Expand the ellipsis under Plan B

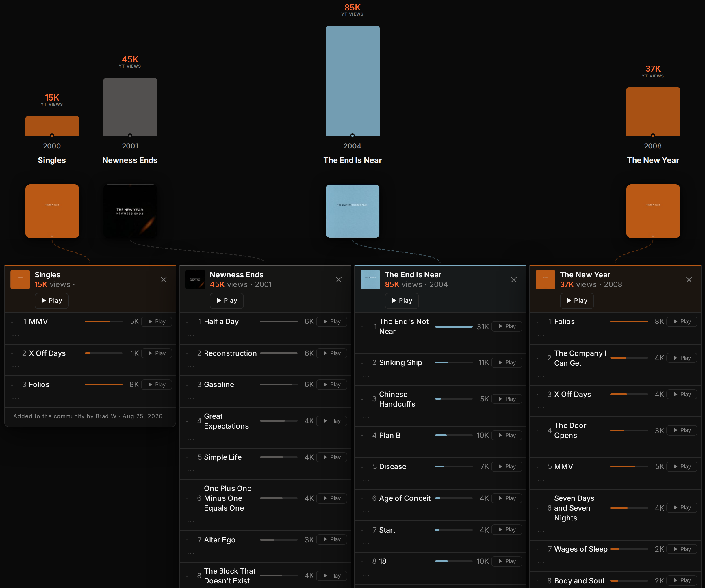366,449
